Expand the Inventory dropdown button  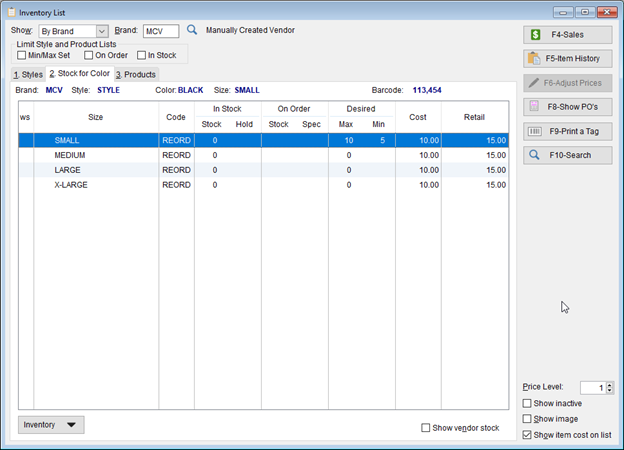(x=51, y=424)
